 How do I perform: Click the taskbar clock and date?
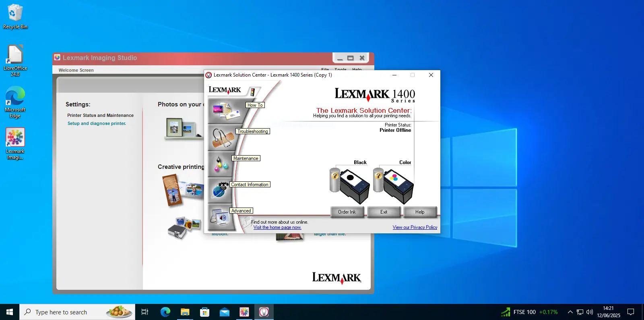[x=609, y=312]
